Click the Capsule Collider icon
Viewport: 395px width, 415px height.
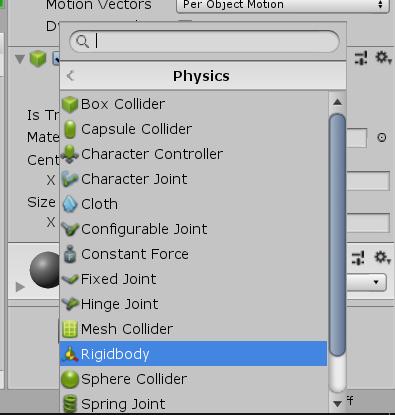click(x=70, y=129)
